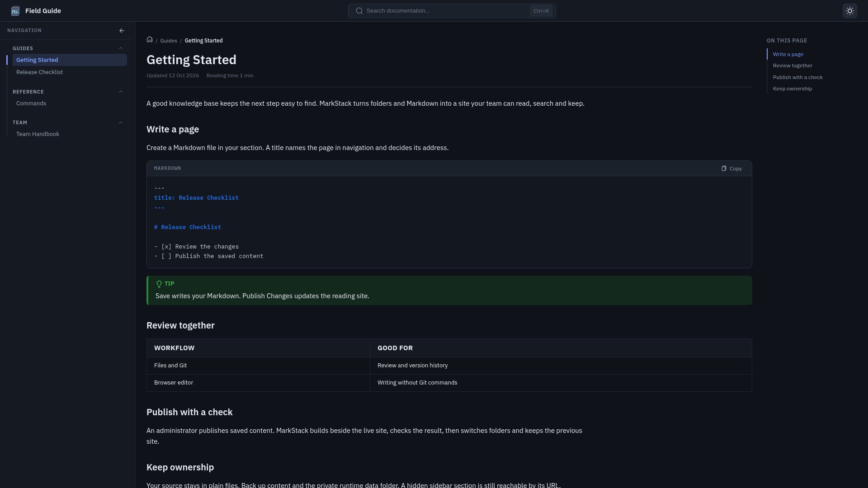Focus the Search documentation field
The height and width of the screenshot is (488, 868).
pos(452,11)
